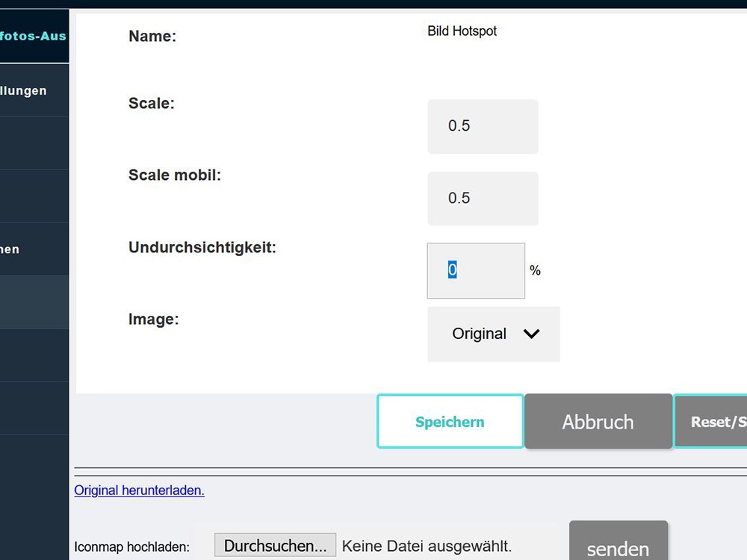The width and height of the screenshot is (747, 560).
Task: Open the Image dropdown showing Original
Action: (493, 334)
